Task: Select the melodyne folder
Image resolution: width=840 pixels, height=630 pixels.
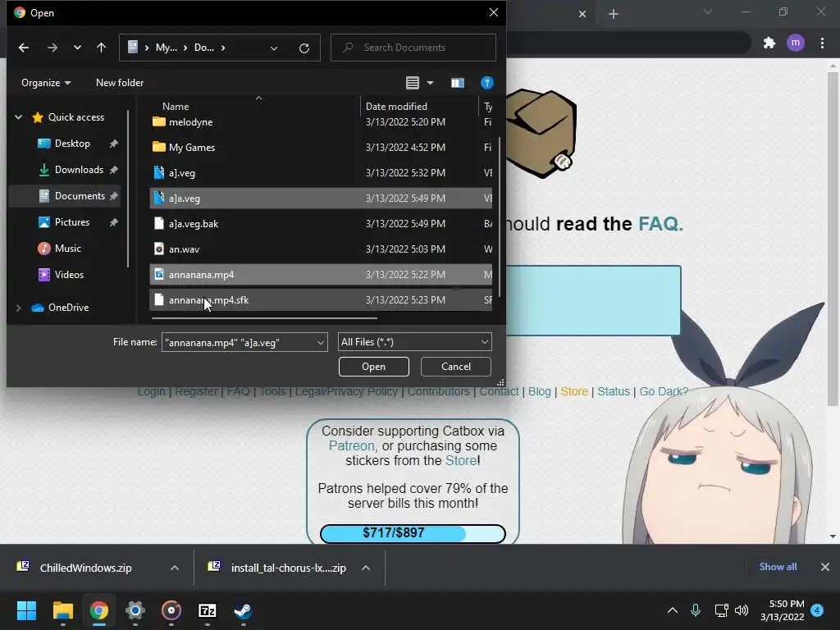Action: click(321, 122)
